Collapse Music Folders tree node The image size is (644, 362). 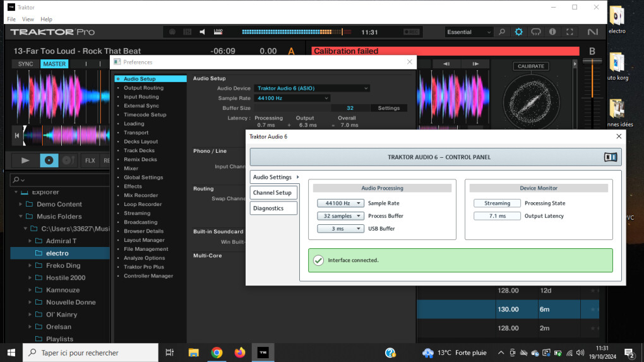[x=21, y=217]
